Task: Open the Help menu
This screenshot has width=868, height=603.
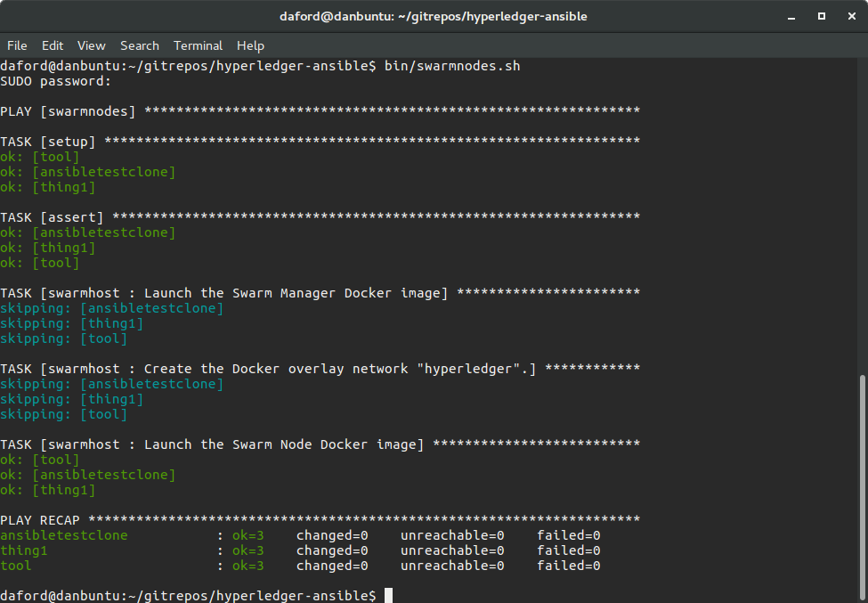Action: tap(250, 45)
